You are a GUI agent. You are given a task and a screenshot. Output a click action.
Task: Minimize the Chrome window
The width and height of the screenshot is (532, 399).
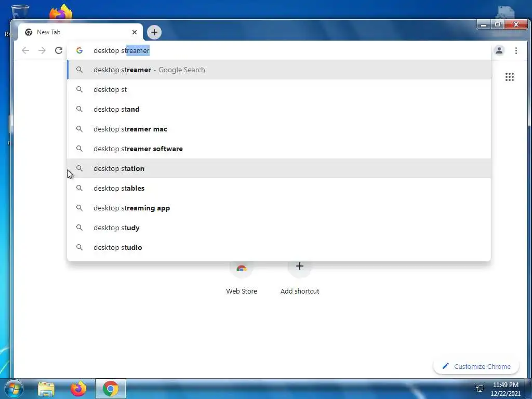point(484,25)
